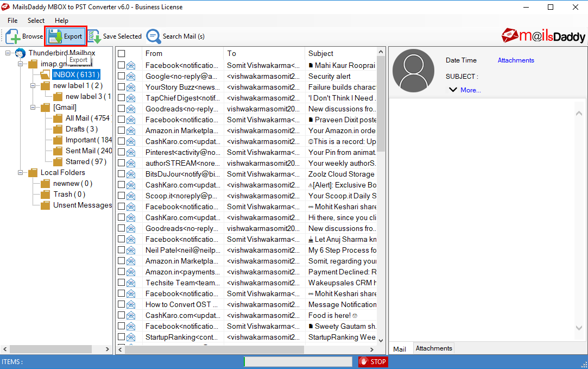Open the Help menu
This screenshot has width=588, height=369.
(61, 21)
